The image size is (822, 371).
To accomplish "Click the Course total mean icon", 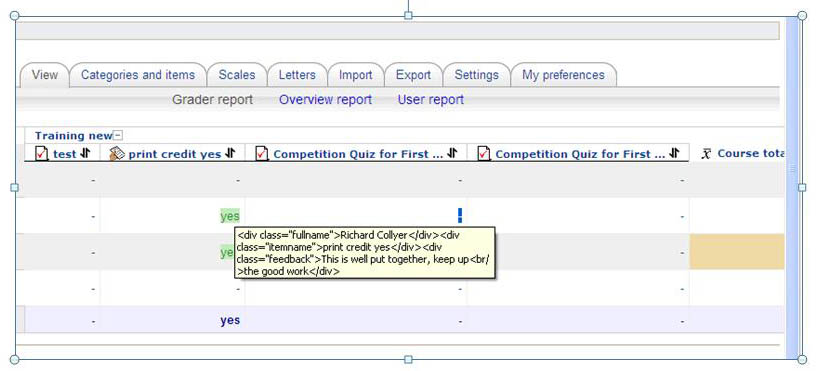I will (707, 154).
